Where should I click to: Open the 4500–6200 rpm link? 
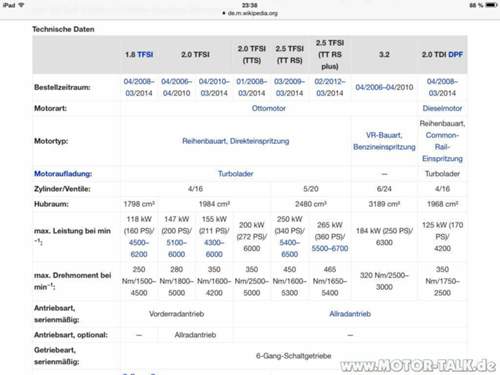click(x=139, y=248)
